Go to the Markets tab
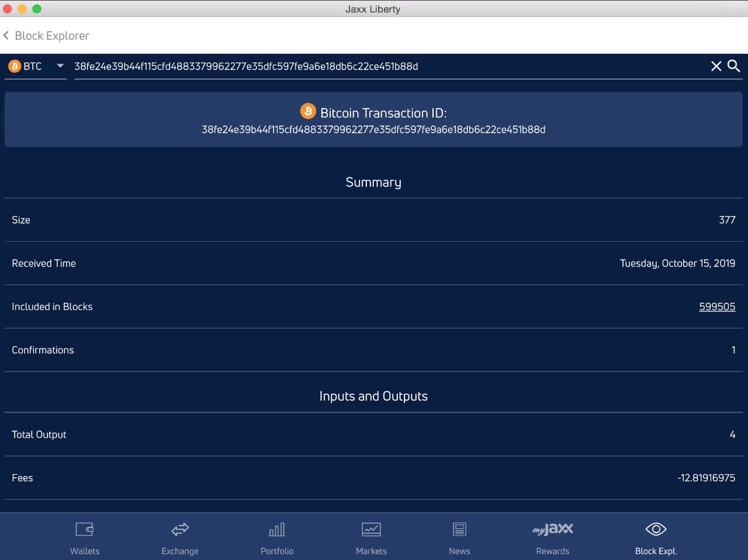 coord(371,537)
